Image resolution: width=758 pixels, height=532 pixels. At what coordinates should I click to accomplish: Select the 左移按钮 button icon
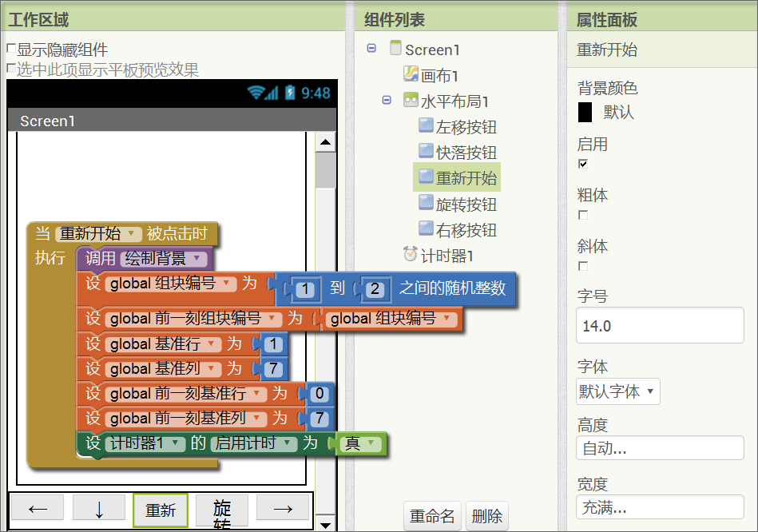pos(426,126)
